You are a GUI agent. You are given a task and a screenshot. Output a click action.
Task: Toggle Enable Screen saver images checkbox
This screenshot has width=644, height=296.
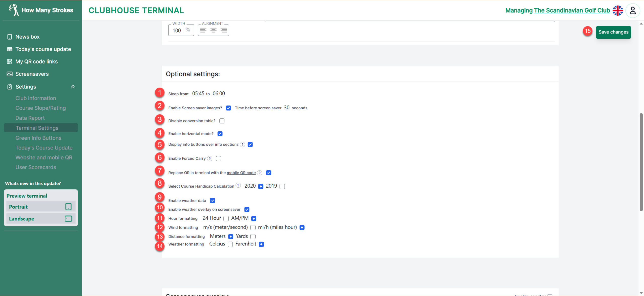pos(228,108)
